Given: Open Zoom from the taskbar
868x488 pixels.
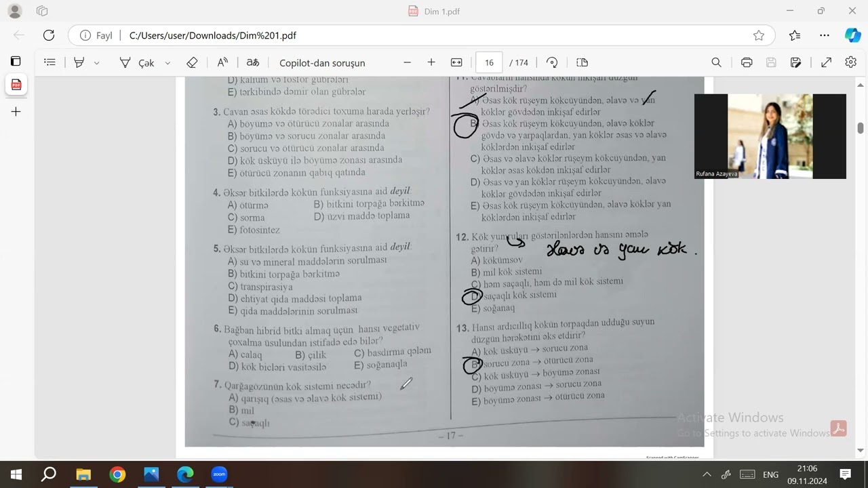Looking at the screenshot, I should pos(218,474).
